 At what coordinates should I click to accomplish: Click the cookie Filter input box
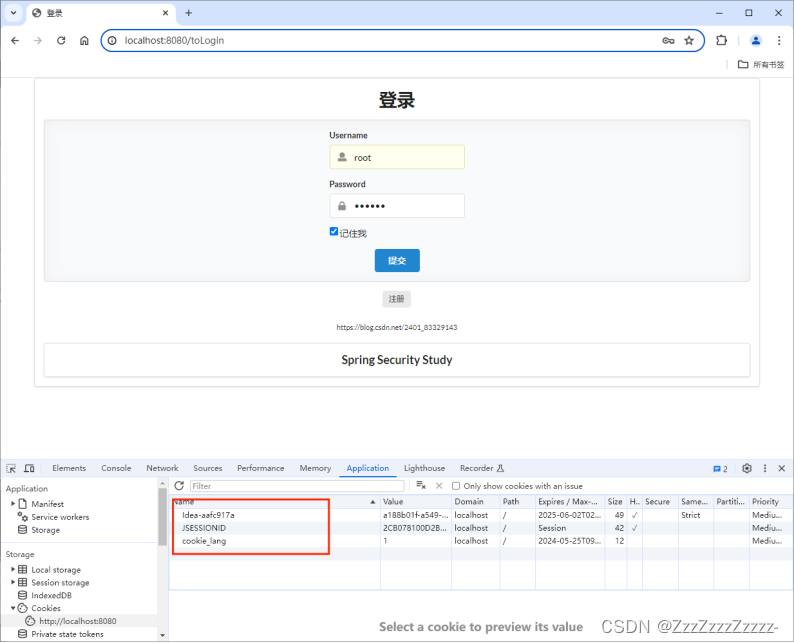coord(297,486)
